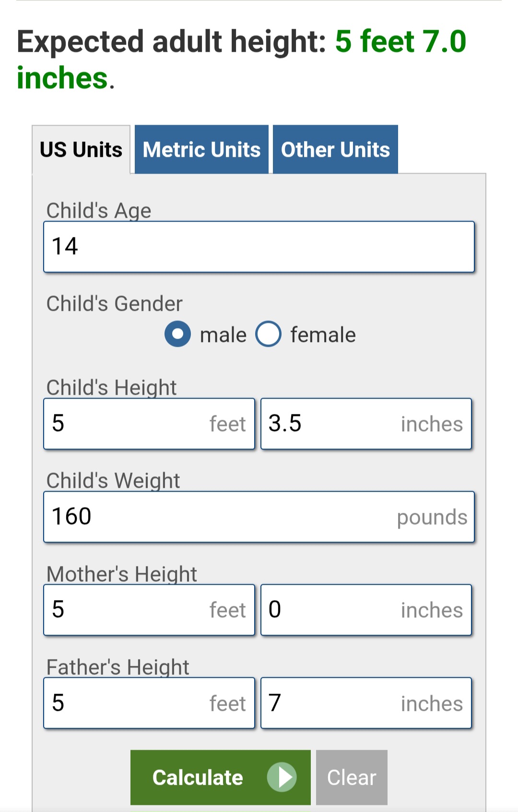Image resolution: width=518 pixels, height=812 pixels.
Task: Click the Child's Gender label
Action: tap(115, 304)
